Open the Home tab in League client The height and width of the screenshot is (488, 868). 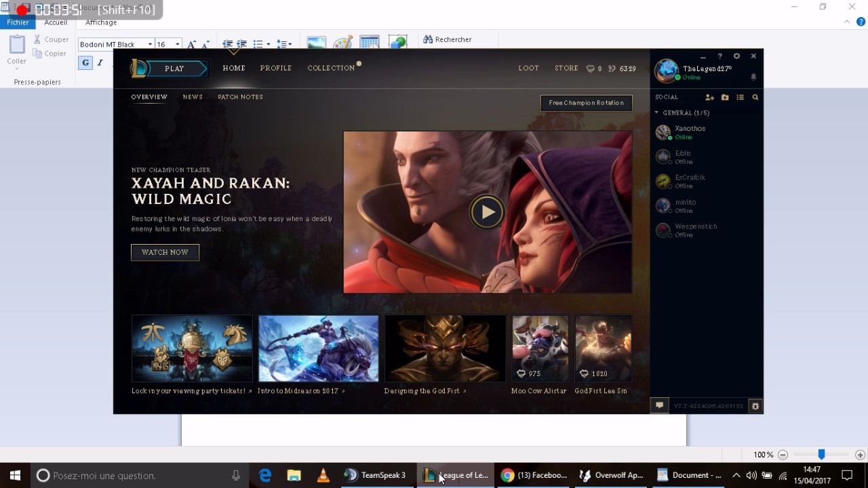click(234, 68)
